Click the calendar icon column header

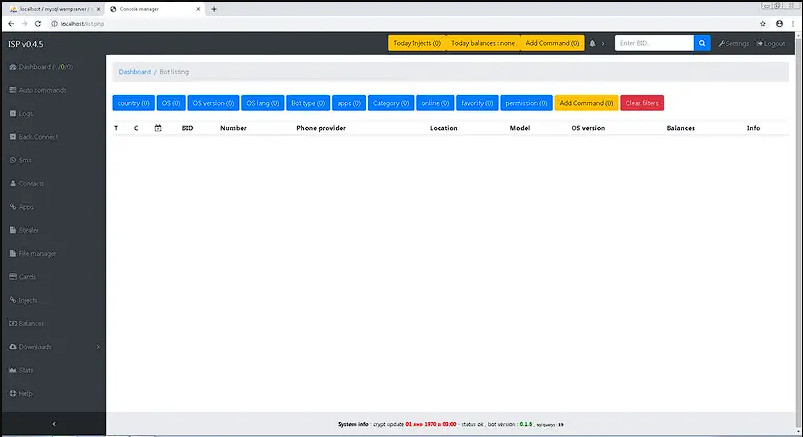tap(158, 128)
